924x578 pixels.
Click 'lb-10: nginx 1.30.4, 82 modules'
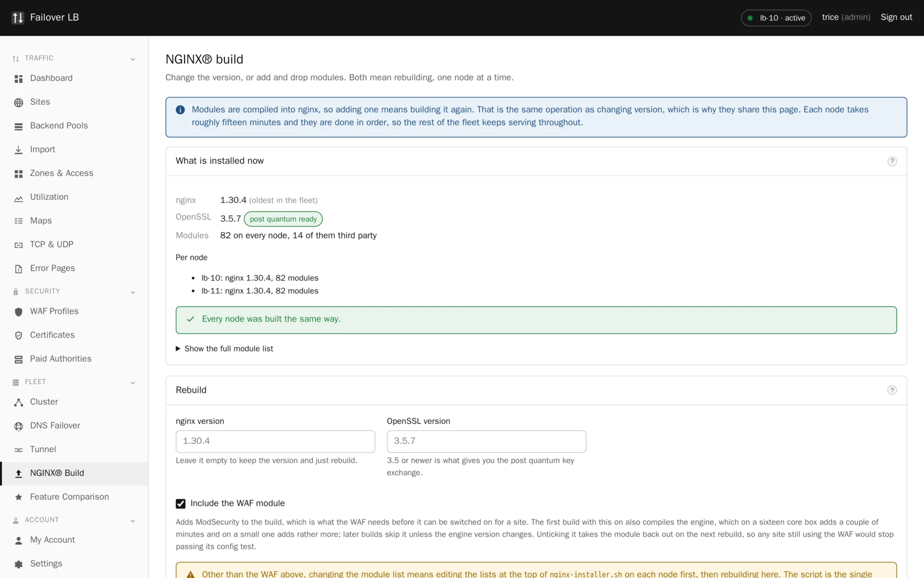[x=260, y=278]
